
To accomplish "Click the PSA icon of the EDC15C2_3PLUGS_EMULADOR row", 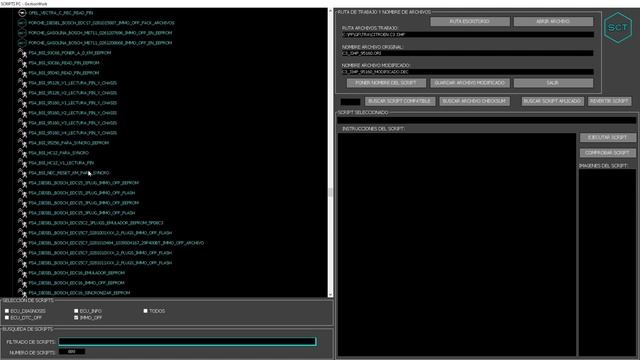I will pos(22,223).
